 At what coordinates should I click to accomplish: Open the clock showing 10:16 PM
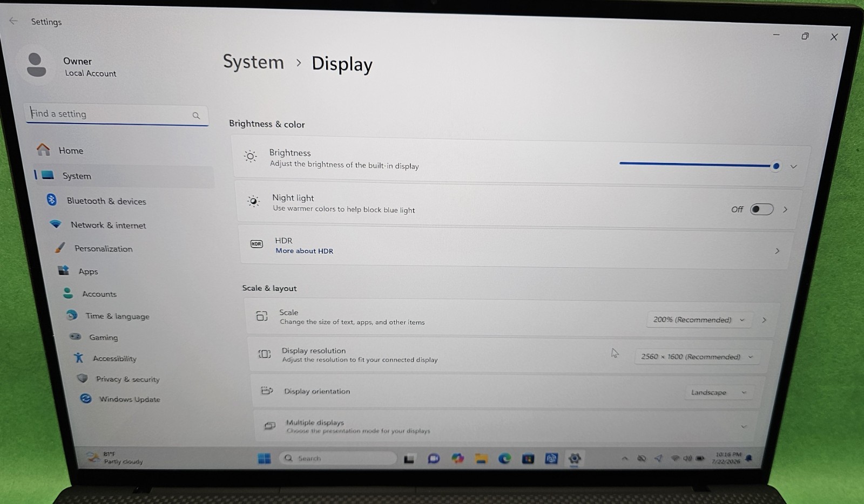(726, 458)
